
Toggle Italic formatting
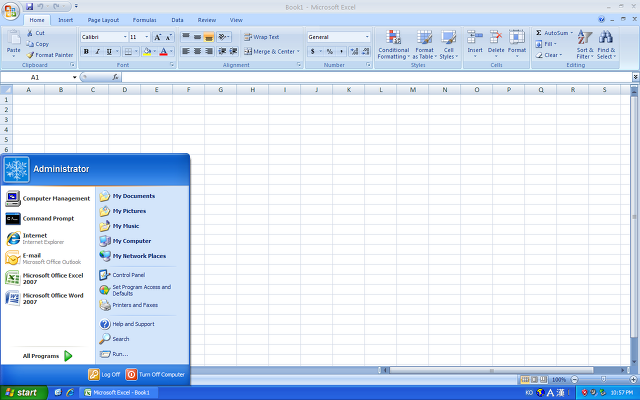click(x=98, y=51)
